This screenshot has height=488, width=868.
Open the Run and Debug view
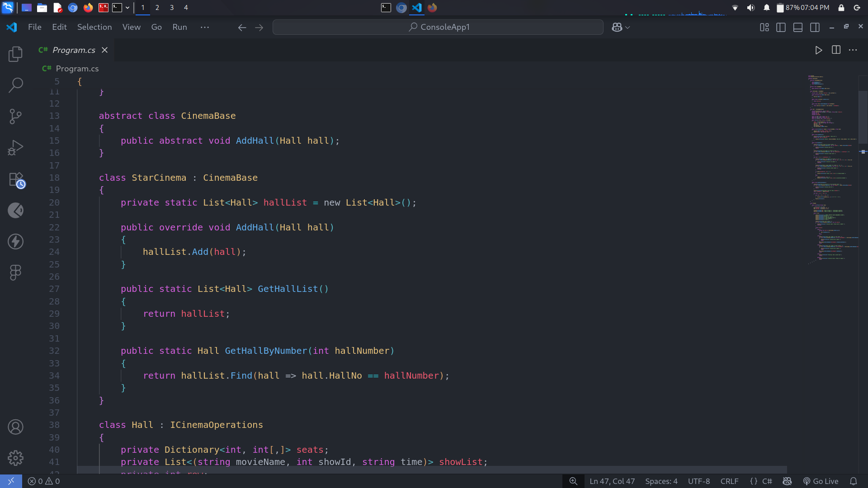15,147
